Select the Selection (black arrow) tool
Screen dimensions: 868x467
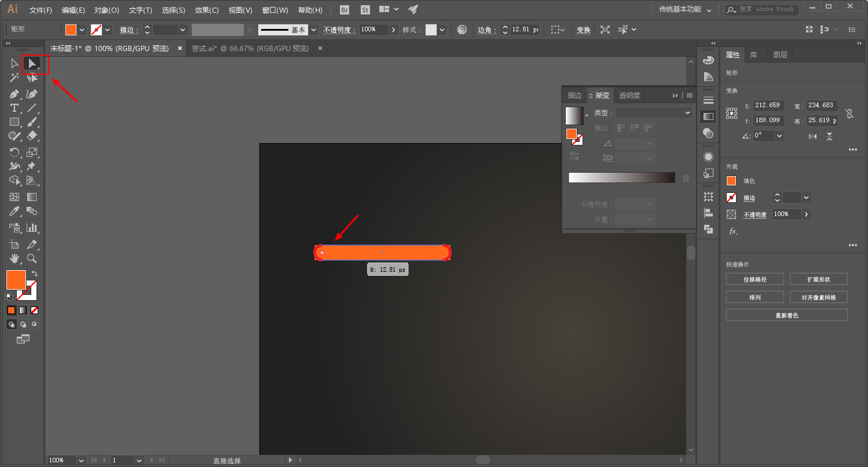14,63
